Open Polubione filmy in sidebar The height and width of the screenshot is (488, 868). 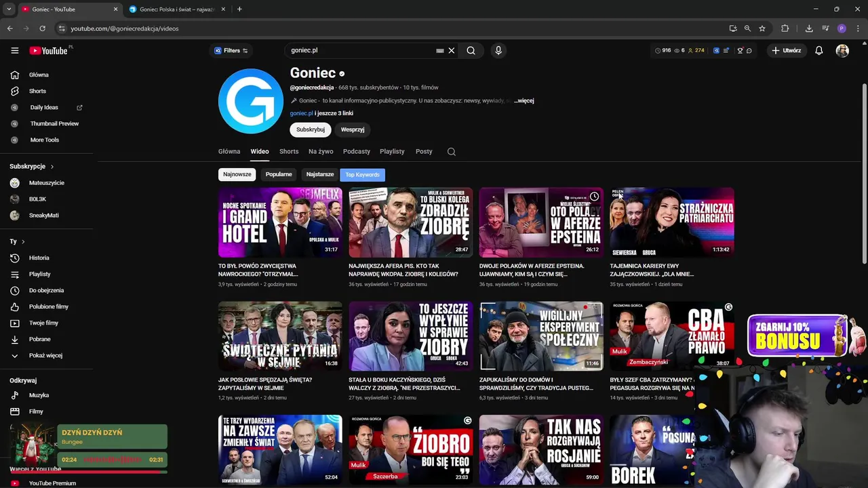coord(47,306)
